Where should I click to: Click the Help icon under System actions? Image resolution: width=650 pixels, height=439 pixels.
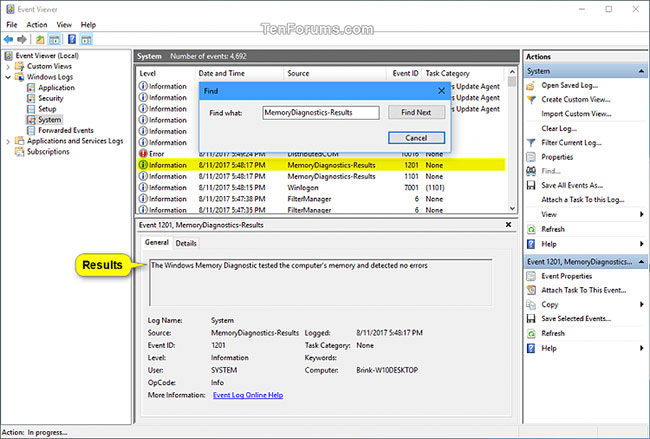531,244
